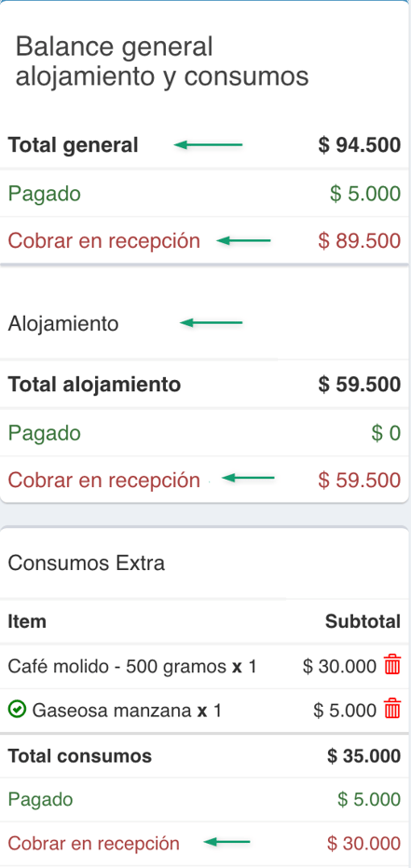The width and height of the screenshot is (411, 868).
Task: Click the Item column header
Action: (x=27, y=621)
